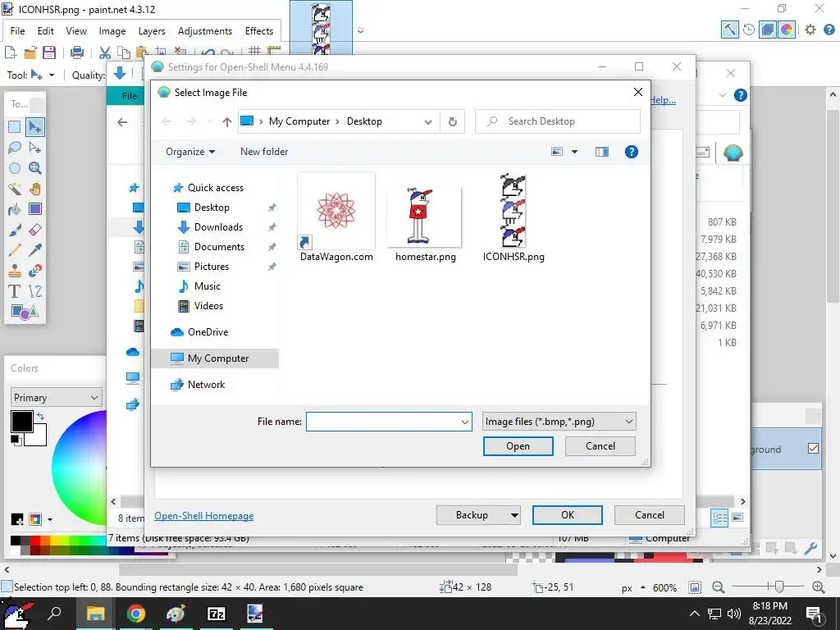Open the Primary color selector dropdown

point(57,398)
